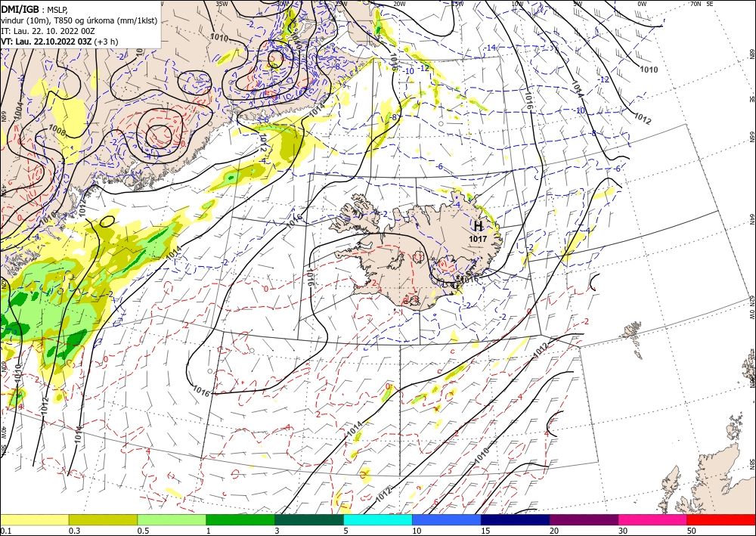Choose the navy 15–20 legend swatch
Screen dimensions: 756x536
pyautogui.click(x=516, y=519)
